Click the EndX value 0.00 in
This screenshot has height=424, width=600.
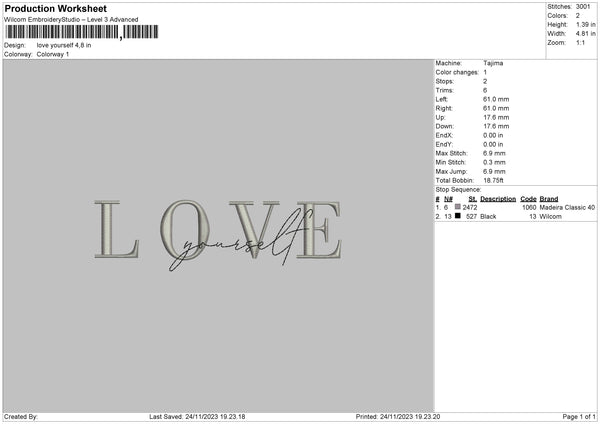tap(493, 135)
